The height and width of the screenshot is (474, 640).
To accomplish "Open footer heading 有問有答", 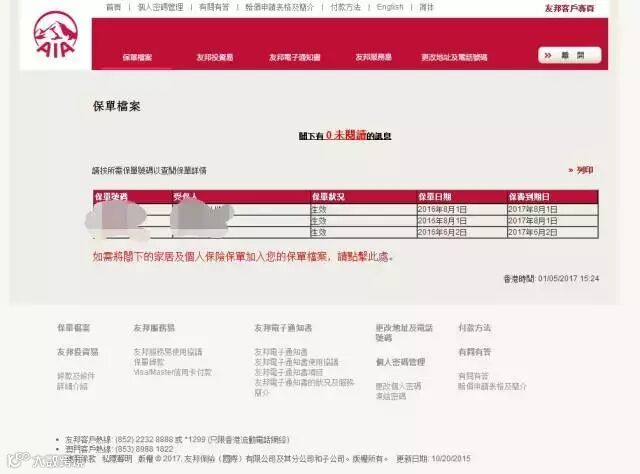I will 474,352.
